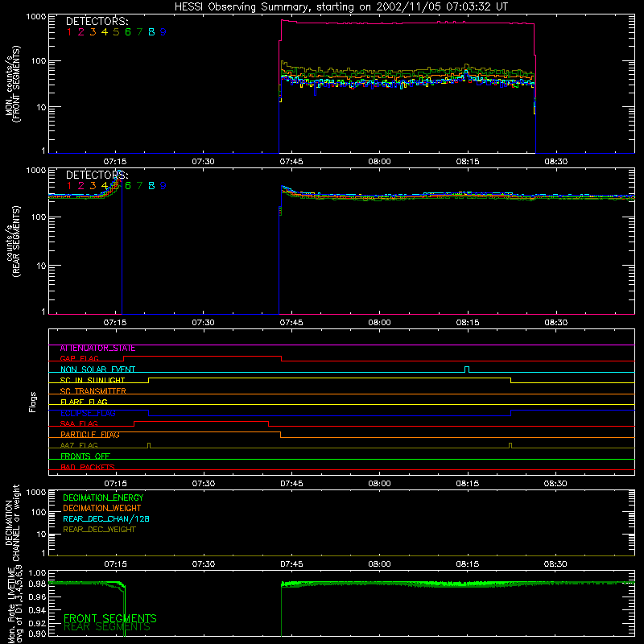Click the 0.94 y-axis label of livetime panel

37,610
